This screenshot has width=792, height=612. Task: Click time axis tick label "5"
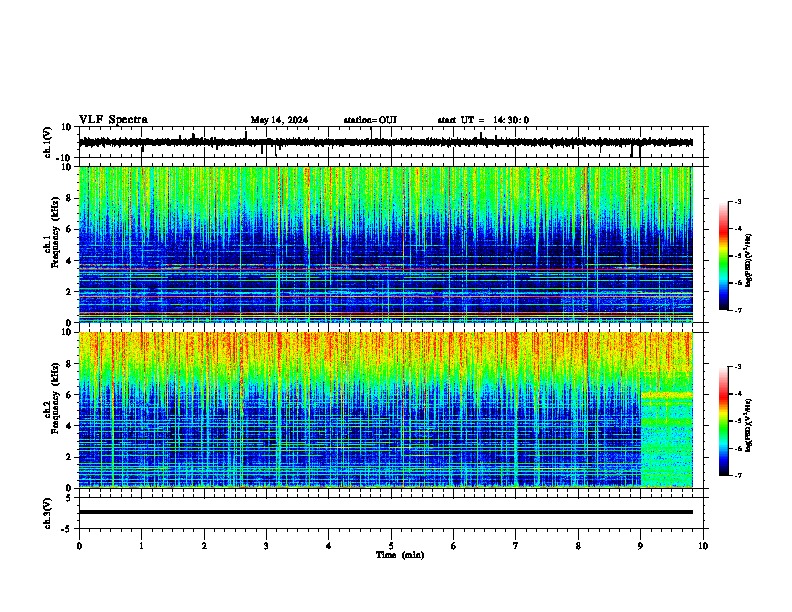click(391, 546)
